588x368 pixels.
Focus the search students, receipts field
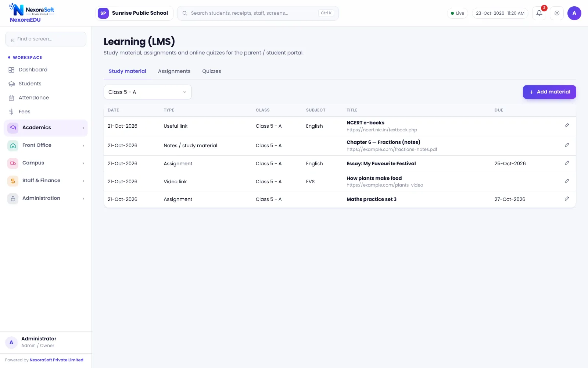click(x=258, y=13)
